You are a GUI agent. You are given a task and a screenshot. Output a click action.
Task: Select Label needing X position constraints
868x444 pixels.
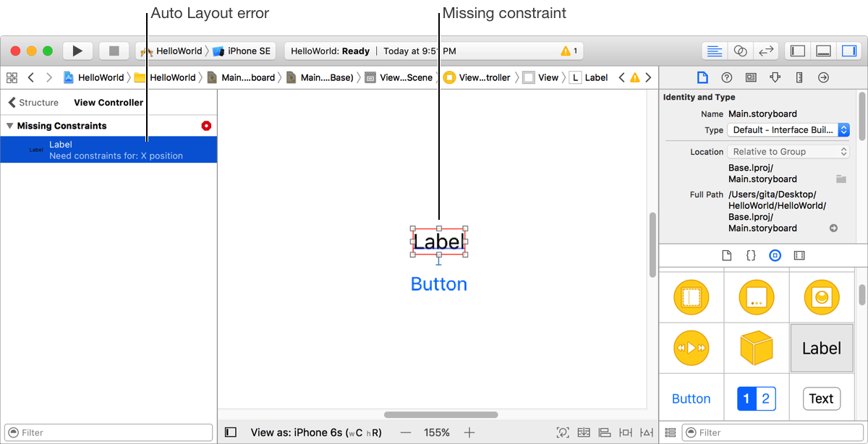click(109, 150)
